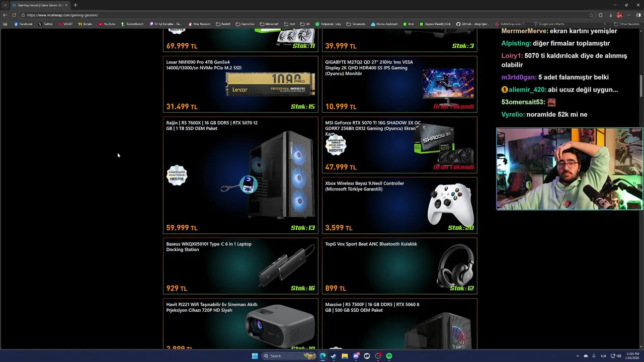Open the taskbar clock showing 11:05 PM

(632, 356)
